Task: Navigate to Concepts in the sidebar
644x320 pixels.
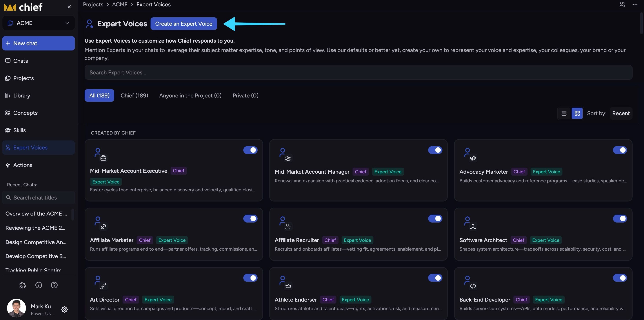Action: 38,113
